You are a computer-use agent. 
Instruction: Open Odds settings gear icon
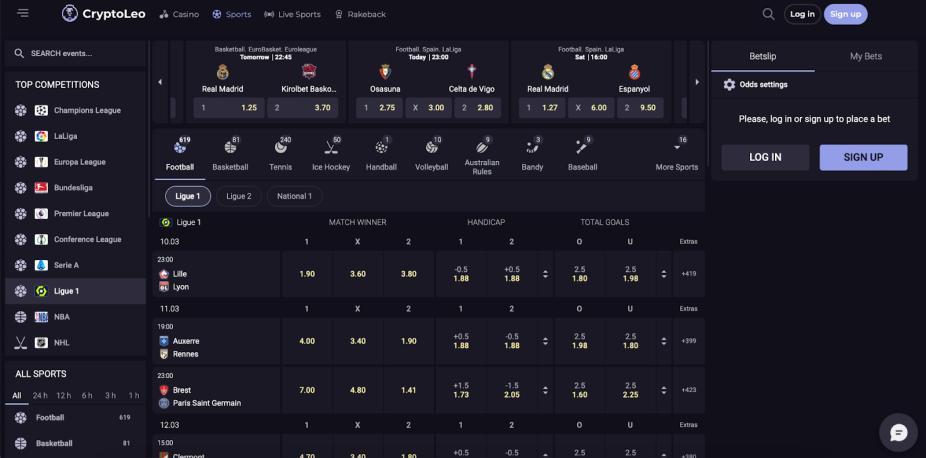[x=729, y=85]
